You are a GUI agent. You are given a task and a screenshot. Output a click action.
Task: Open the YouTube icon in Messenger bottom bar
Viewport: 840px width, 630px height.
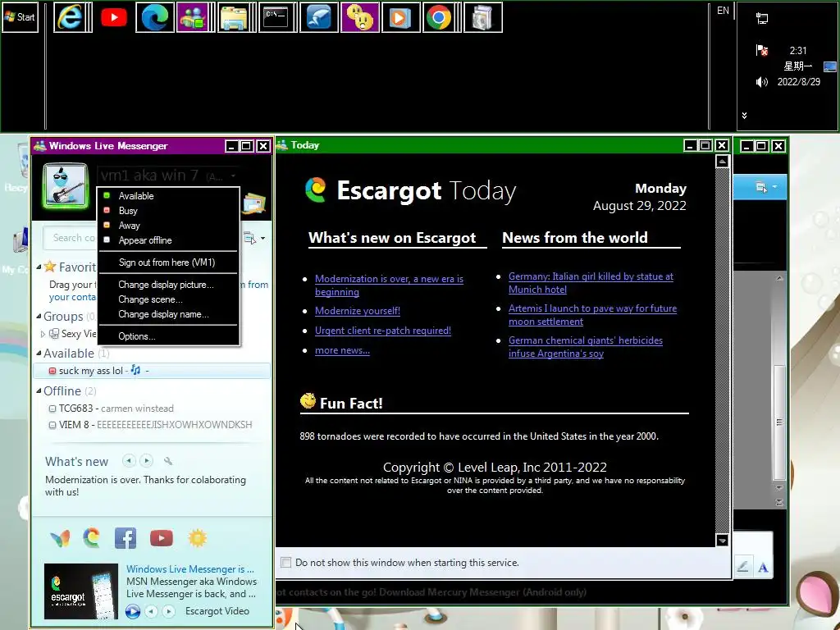(x=162, y=538)
